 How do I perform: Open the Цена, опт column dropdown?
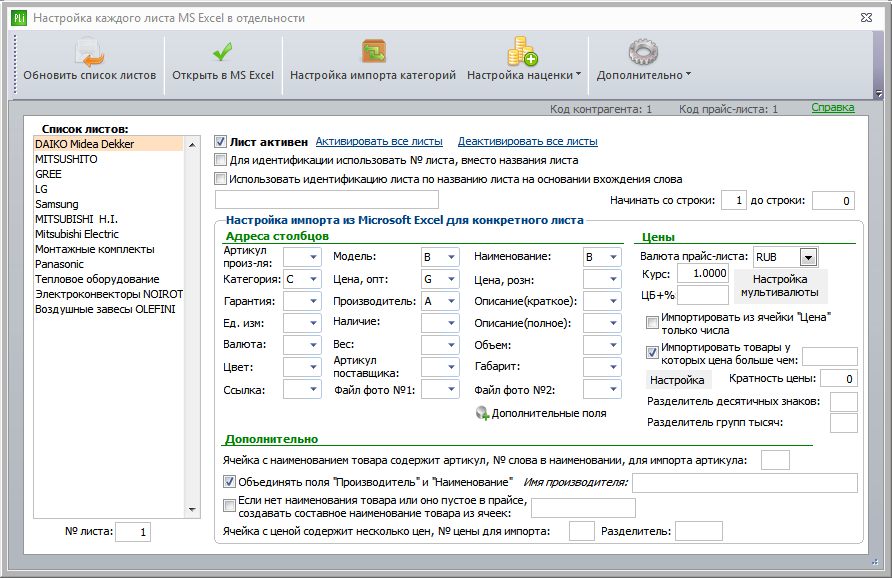[x=451, y=279]
